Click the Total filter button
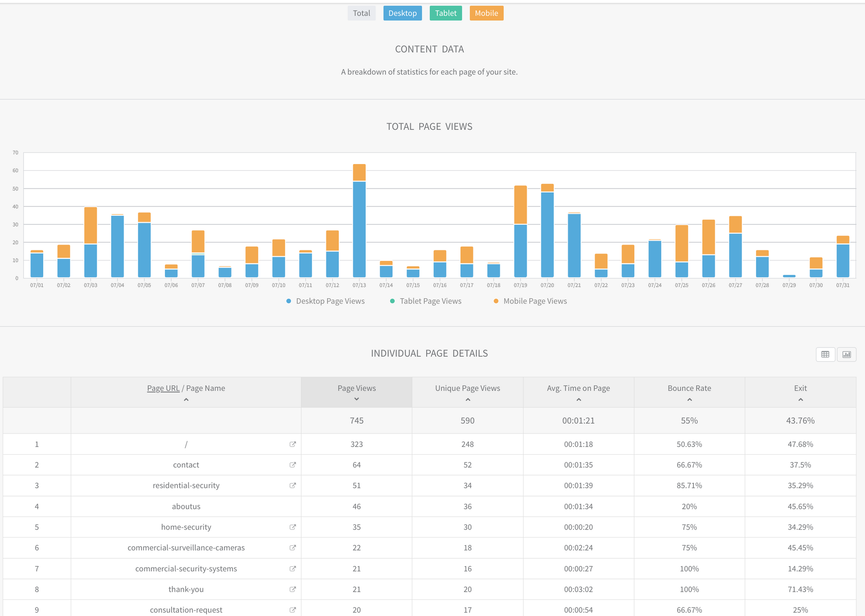This screenshot has height=616, width=865. pos(361,13)
